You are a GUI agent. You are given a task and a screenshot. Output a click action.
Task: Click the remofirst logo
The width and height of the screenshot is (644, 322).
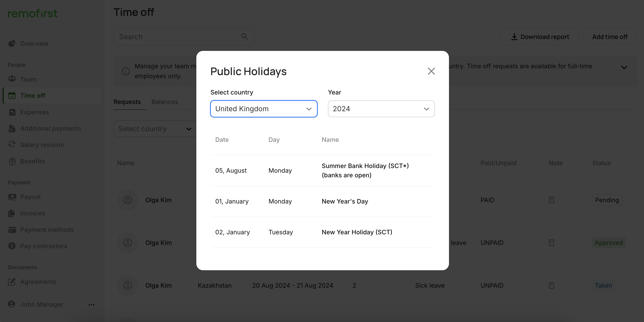coord(33,13)
